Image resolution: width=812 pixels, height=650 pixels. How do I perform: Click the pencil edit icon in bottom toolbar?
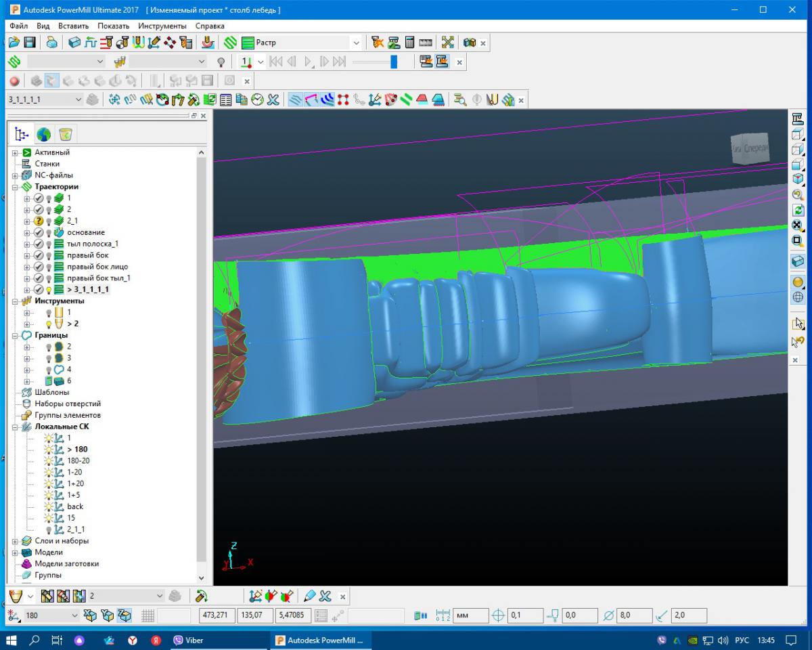pyautogui.click(x=309, y=597)
